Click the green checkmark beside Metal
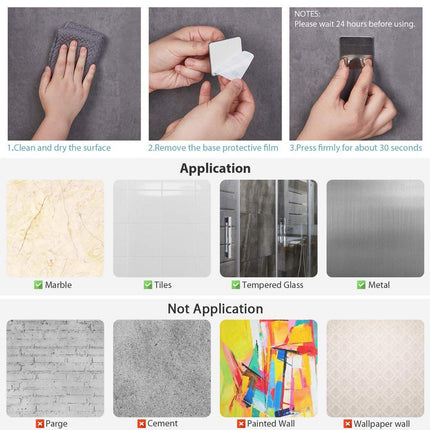The height and width of the screenshot is (430, 430). click(361, 285)
